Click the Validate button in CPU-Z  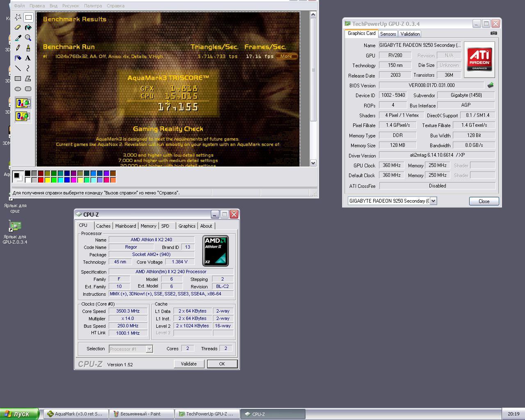coord(189,364)
